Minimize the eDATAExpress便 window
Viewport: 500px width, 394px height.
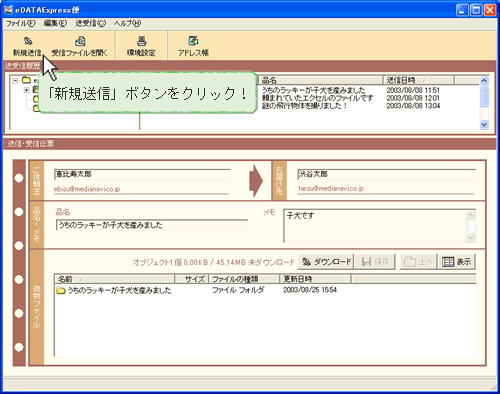pyautogui.click(x=462, y=10)
